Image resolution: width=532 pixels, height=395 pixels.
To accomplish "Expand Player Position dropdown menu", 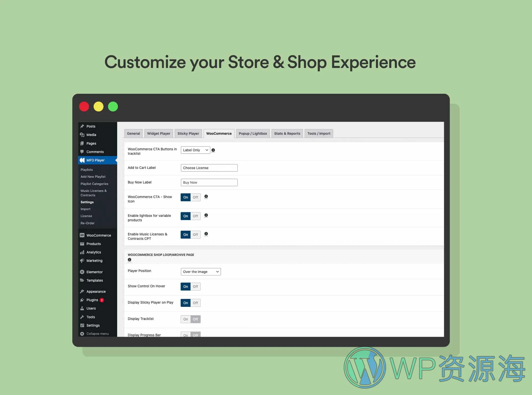I will click(x=200, y=271).
